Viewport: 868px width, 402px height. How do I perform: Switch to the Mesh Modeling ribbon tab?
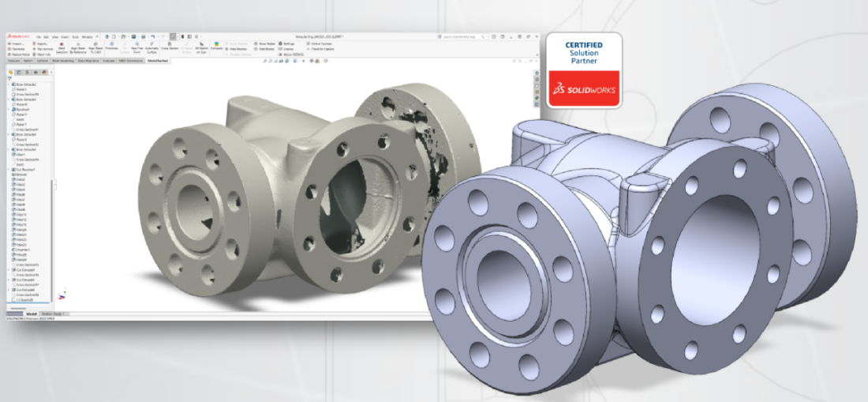62,60
